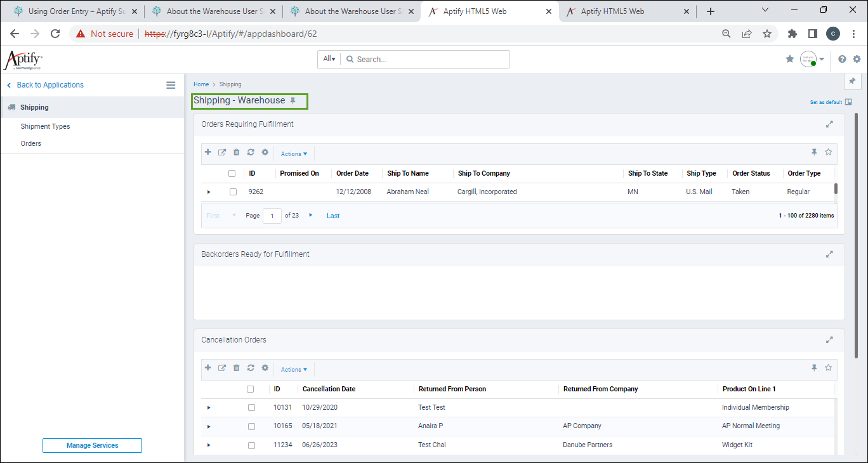Click the Aptify favorites star in header
868x463 pixels.
point(790,59)
